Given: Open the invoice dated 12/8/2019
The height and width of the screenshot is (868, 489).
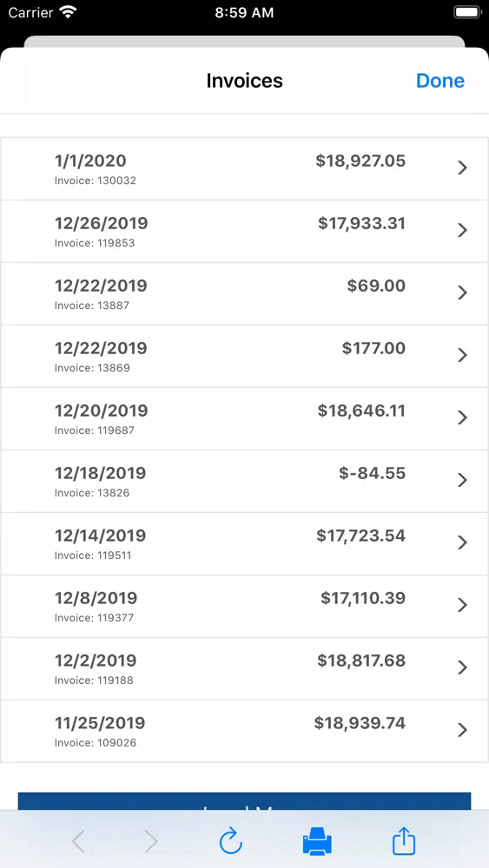Looking at the screenshot, I should [x=244, y=606].
